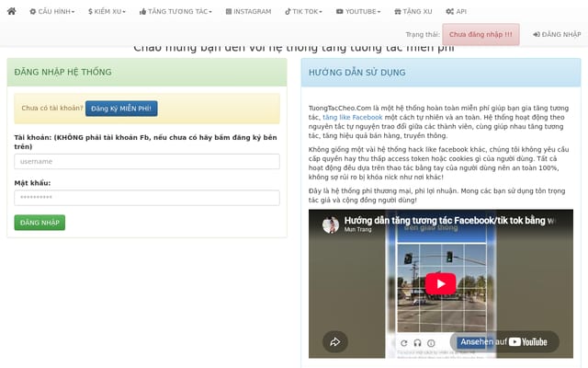Screen dimensions: 588x368
Task: Click the 'Trạng thái:' label
Action: coord(423,35)
